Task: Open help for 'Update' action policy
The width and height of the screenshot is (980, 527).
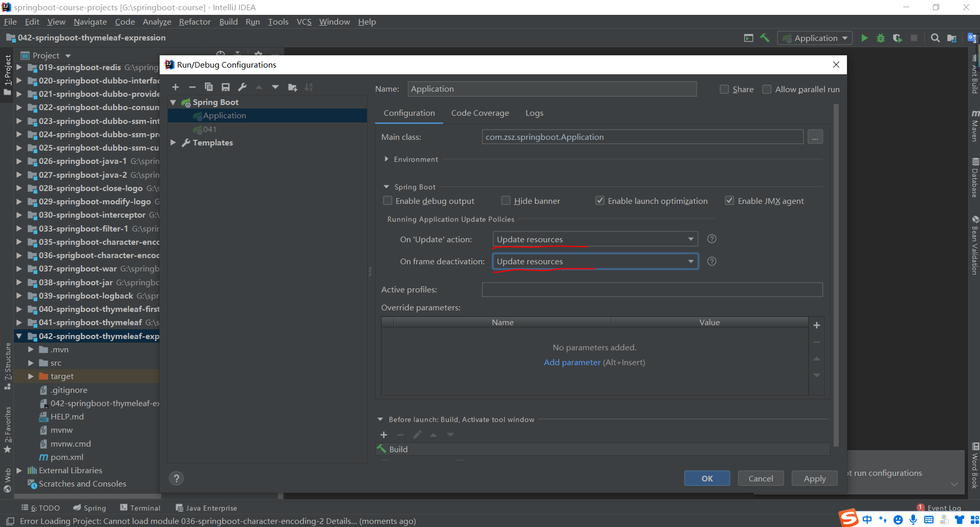Action: (x=712, y=239)
